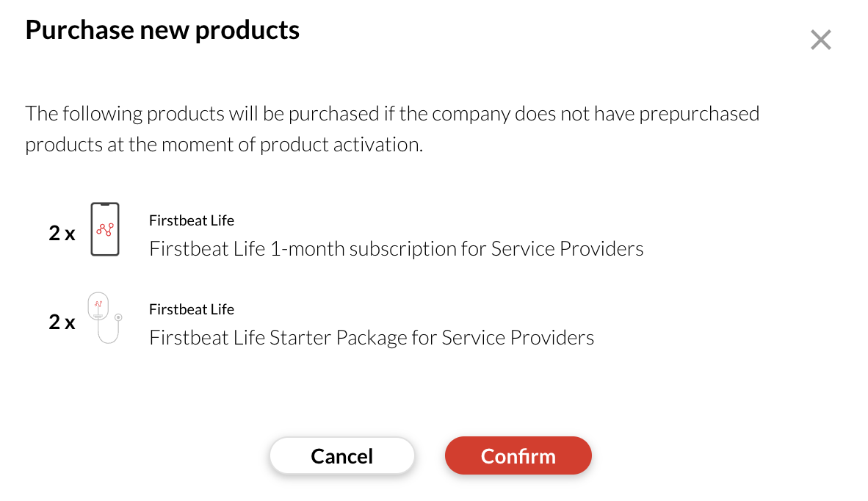Select the 1-month subscription for Service Providers text

point(396,249)
